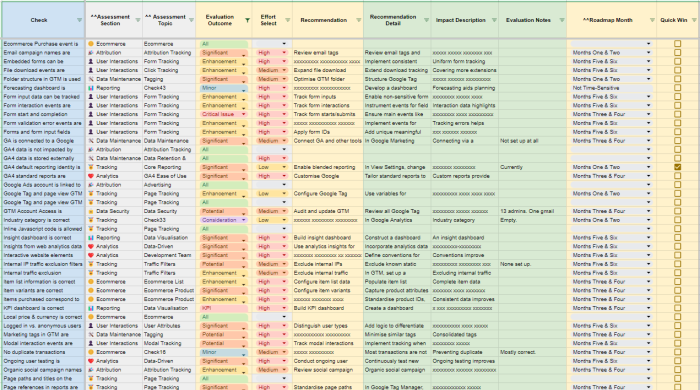
Task: Select the 'Check43' topic cell
Action: click(169, 88)
